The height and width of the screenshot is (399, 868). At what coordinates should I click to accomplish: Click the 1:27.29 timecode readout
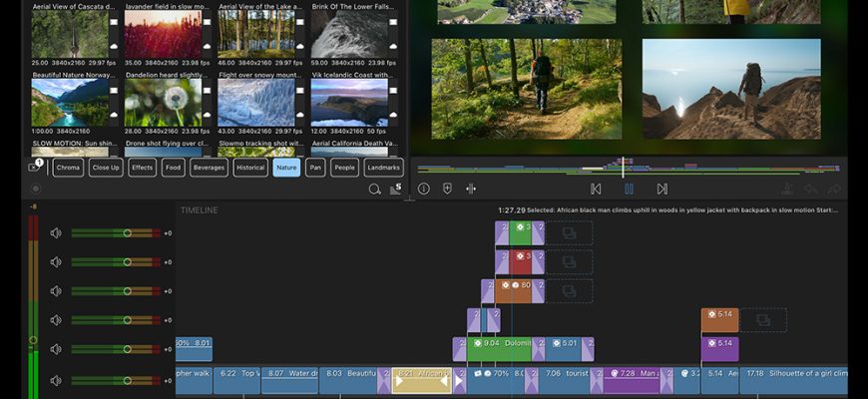[512, 210]
